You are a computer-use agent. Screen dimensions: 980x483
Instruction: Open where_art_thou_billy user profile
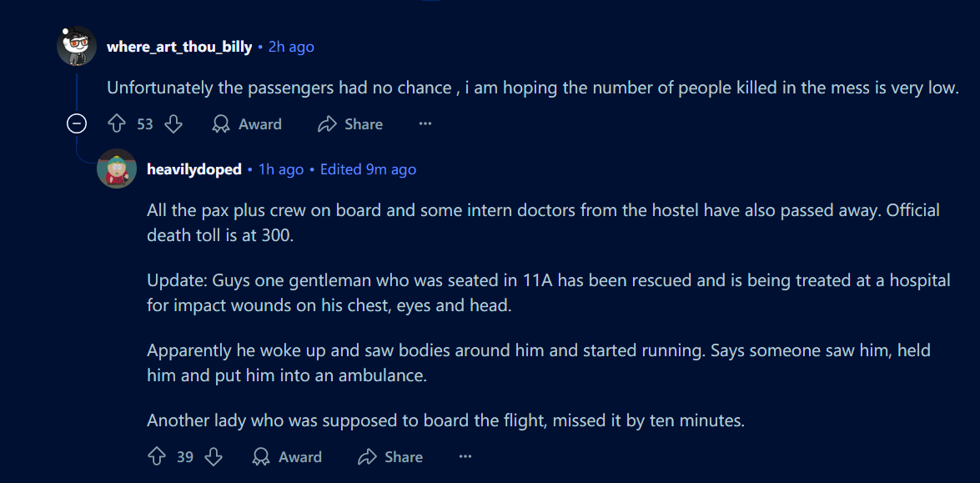coord(179,47)
